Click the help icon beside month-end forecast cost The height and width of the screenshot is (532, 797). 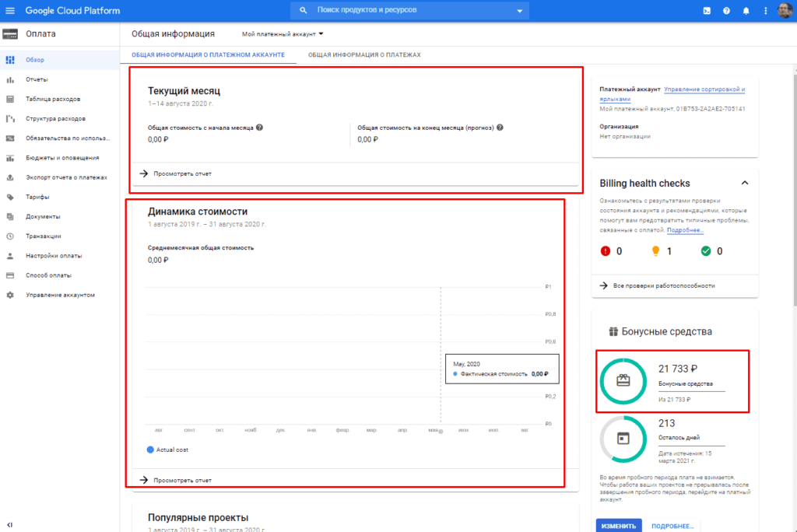click(500, 128)
